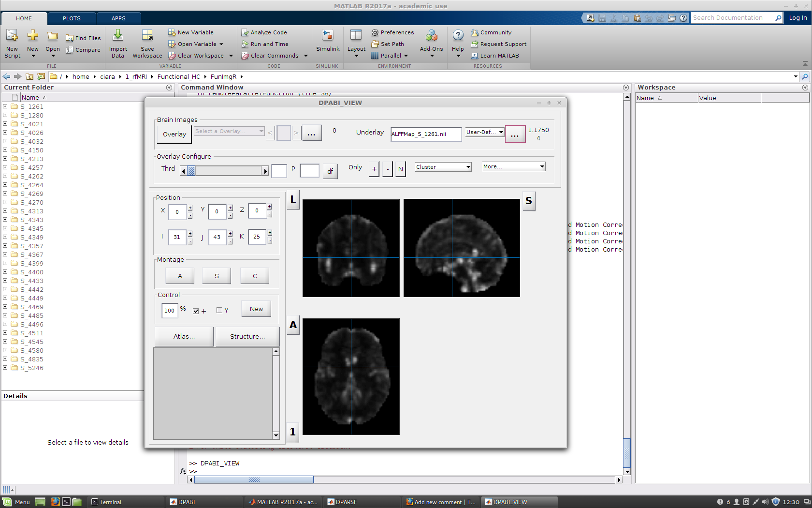Open the Menu in taskbar

point(16,502)
